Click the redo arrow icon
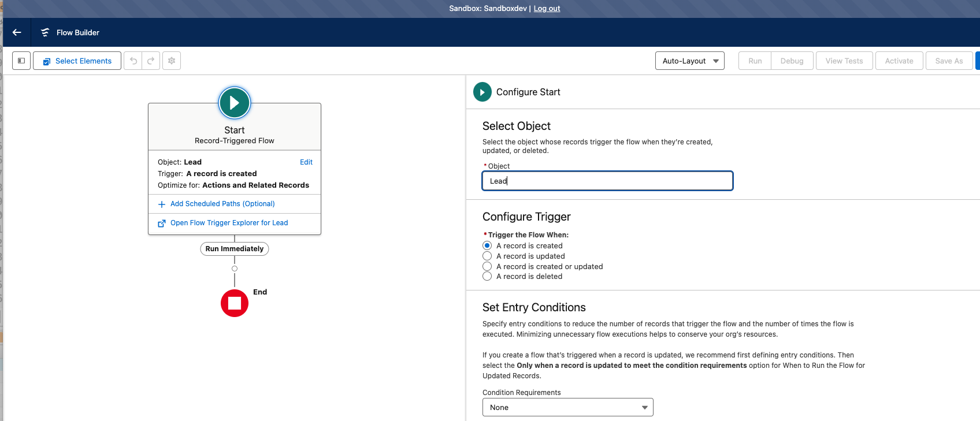This screenshot has width=980, height=421. coord(151,61)
